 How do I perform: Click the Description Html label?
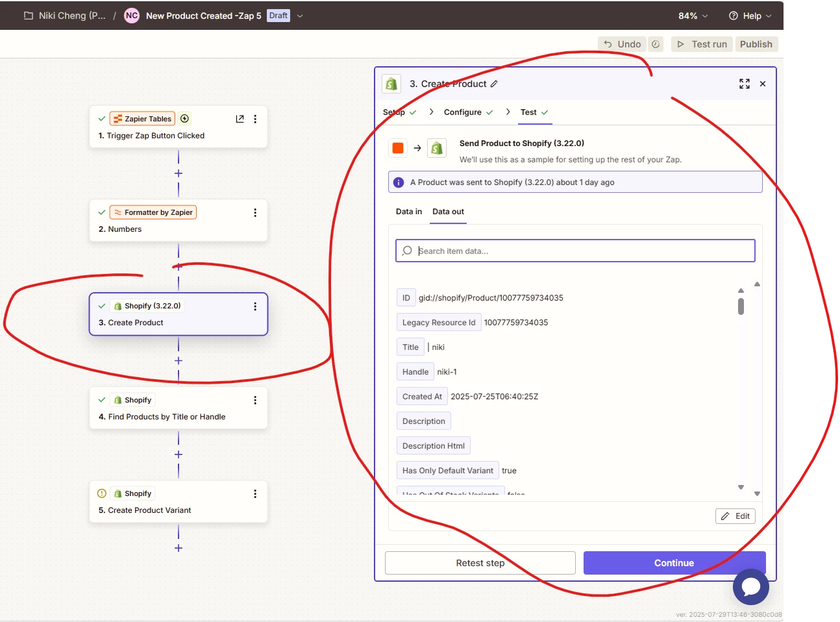tap(434, 446)
